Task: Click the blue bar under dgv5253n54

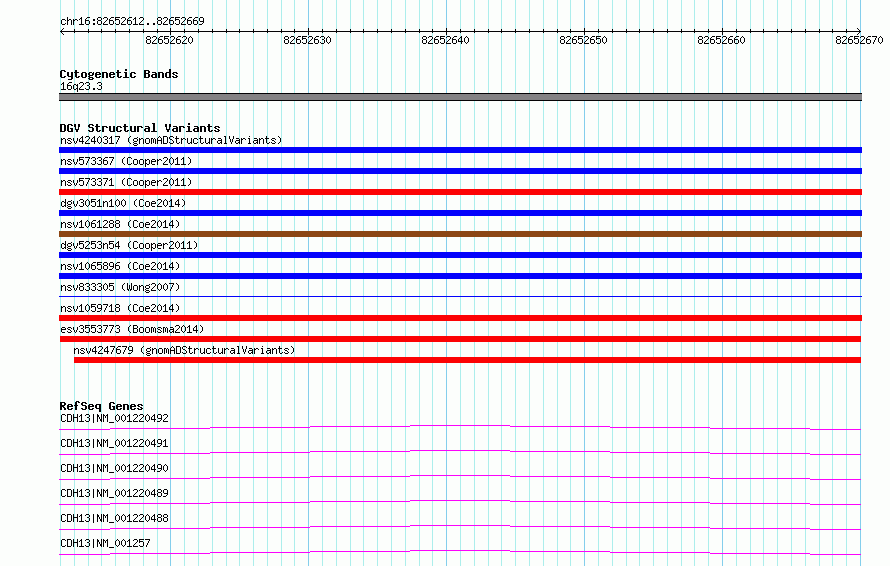Action: pyautogui.click(x=460, y=255)
